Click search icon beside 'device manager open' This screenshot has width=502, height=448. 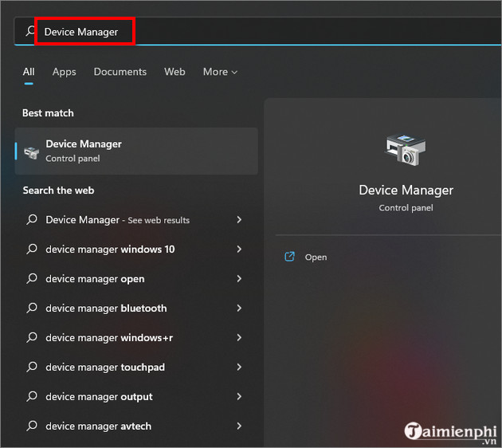coord(32,278)
